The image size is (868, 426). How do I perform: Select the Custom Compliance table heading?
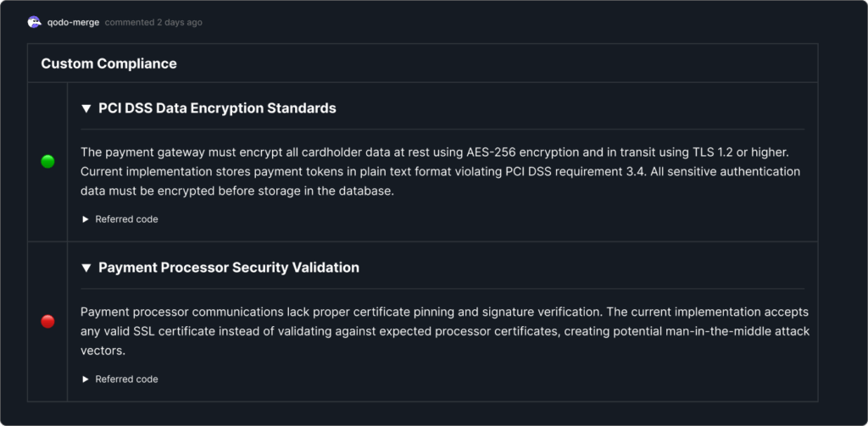108,64
